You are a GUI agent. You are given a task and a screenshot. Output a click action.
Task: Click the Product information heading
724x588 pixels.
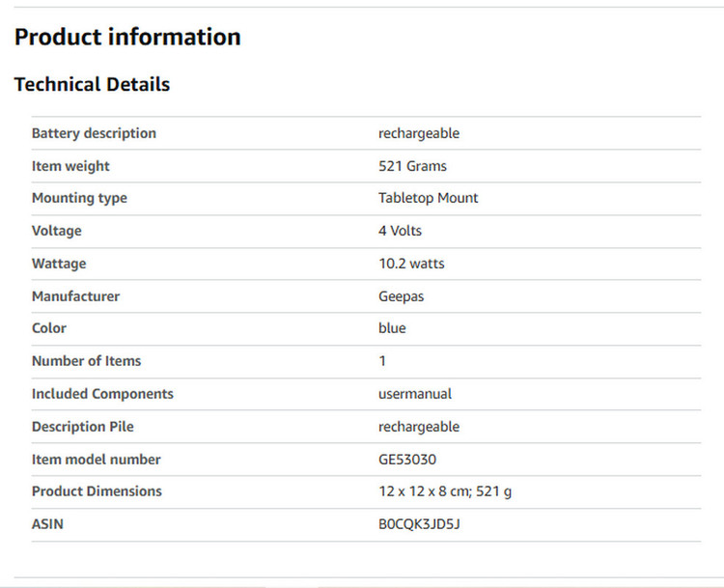[x=127, y=38]
